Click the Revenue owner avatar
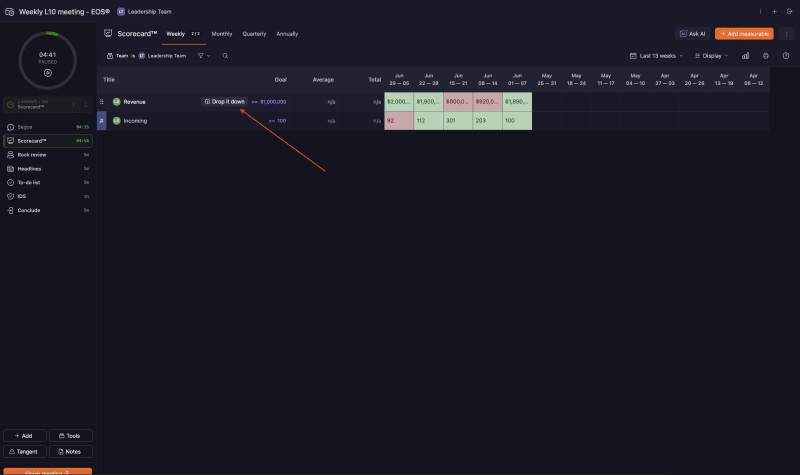This screenshot has width=800, height=475. click(x=116, y=102)
